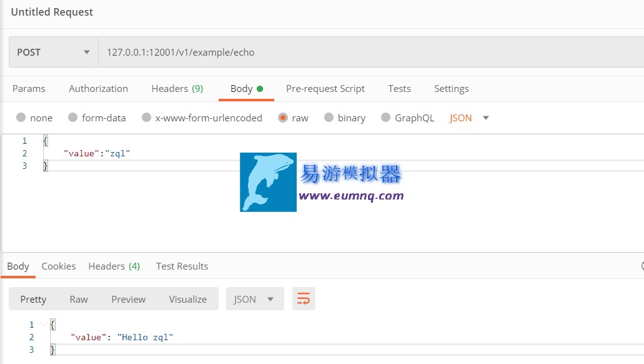Image resolution: width=644 pixels, height=364 pixels.
Task: Open the response Headers (4) tab
Action: coord(114,266)
